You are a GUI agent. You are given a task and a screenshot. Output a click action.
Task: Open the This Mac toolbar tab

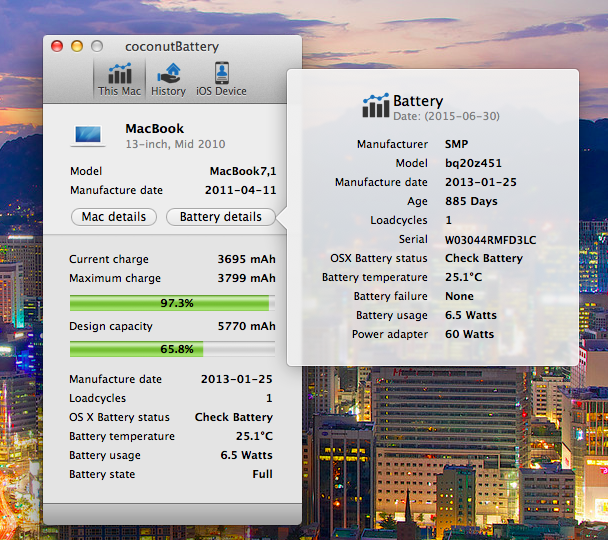[x=119, y=79]
